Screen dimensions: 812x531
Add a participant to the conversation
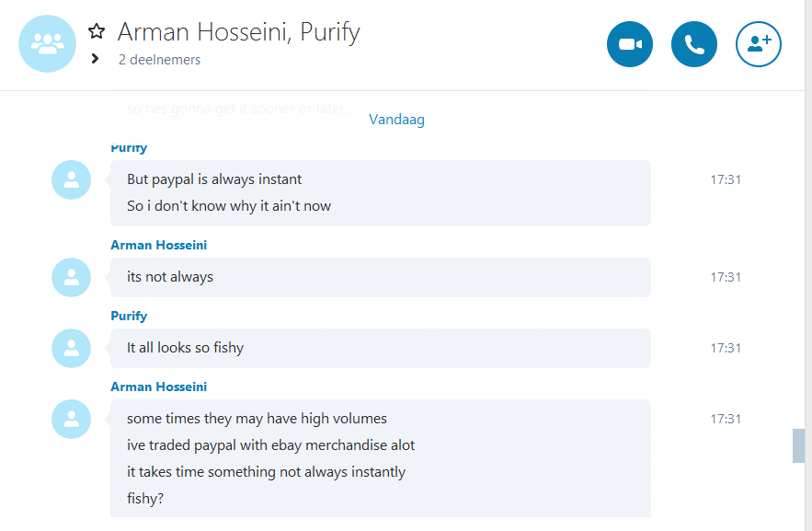pyautogui.click(x=758, y=44)
